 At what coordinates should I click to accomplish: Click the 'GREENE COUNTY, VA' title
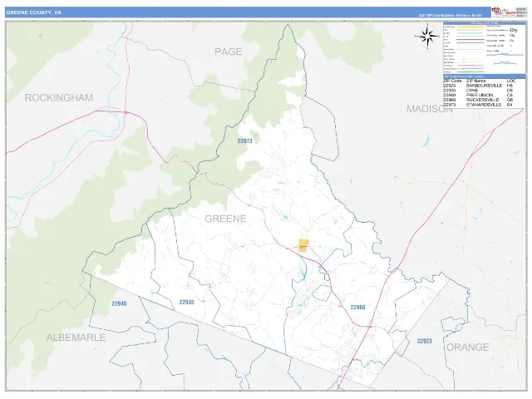(x=34, y=12)
